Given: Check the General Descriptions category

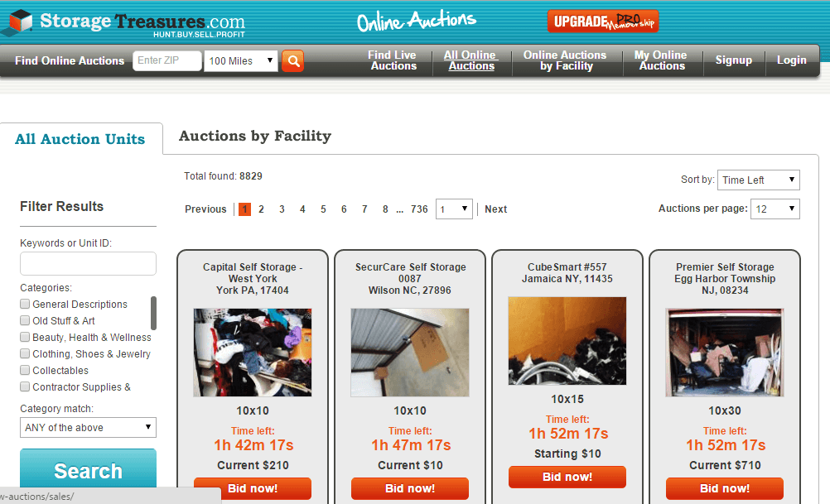Looking at the screenshot, I should click(x=25, y=304).
